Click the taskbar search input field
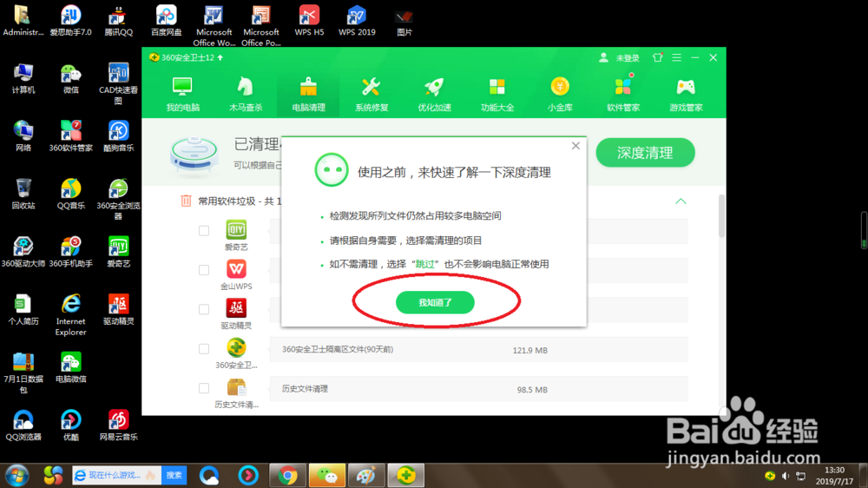868x488 pixels. [x=116, y=475]
